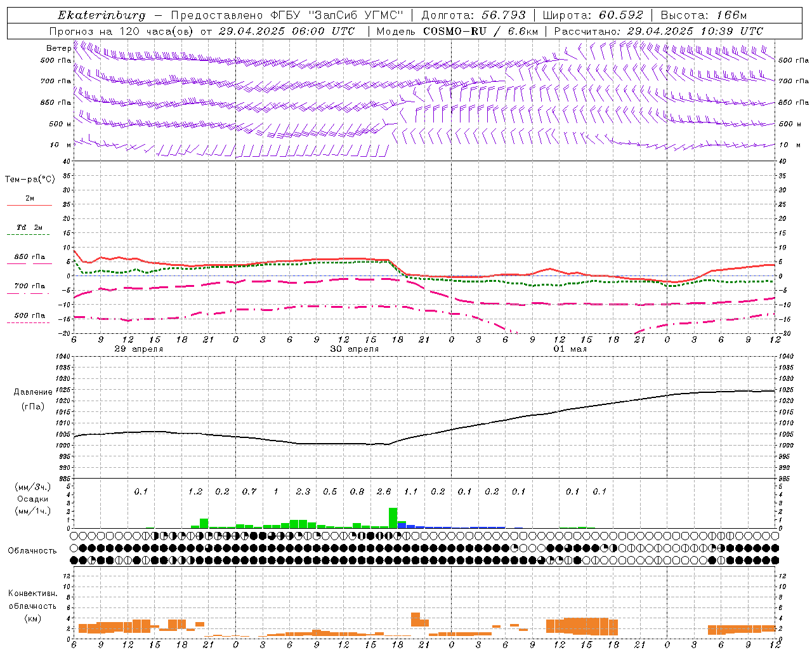Click the '(мм/1ч.)' unit label

[x=32, y=511]
